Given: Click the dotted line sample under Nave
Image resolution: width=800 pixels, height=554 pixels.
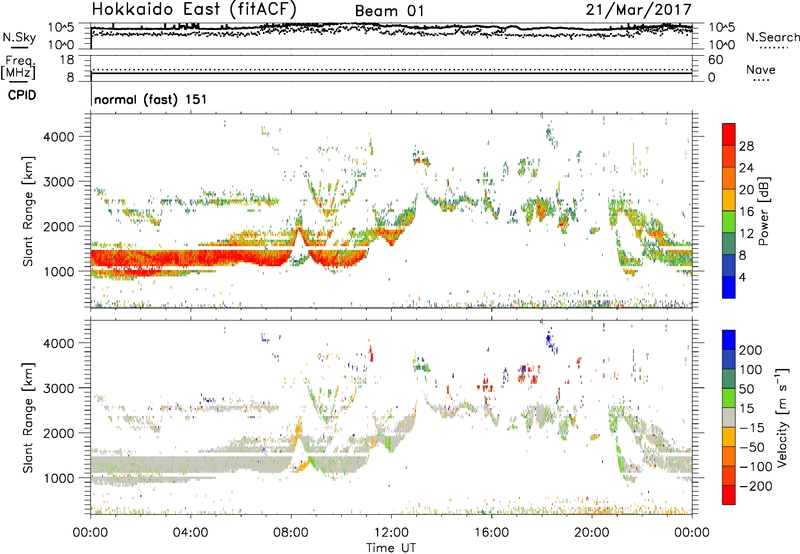Looking at the screenshot, I should [x=761, y=80].
